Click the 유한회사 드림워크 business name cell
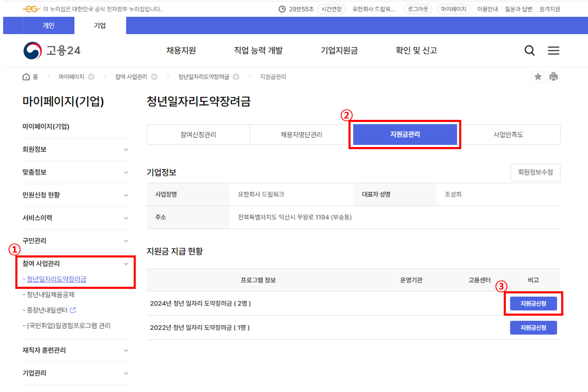Screen dimensions: 588x392 pyautogui.click(x=261, y=194)
